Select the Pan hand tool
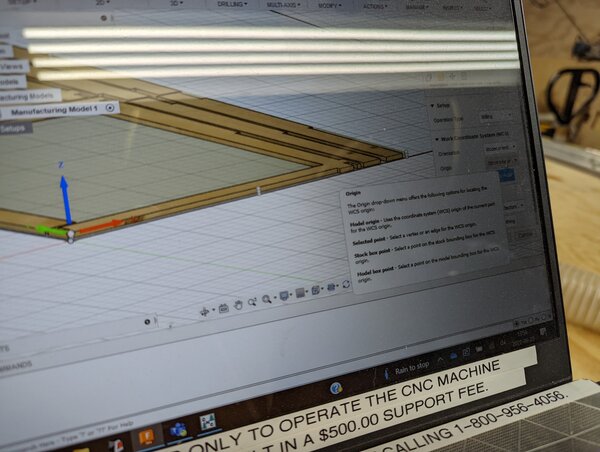 (238, 305)
